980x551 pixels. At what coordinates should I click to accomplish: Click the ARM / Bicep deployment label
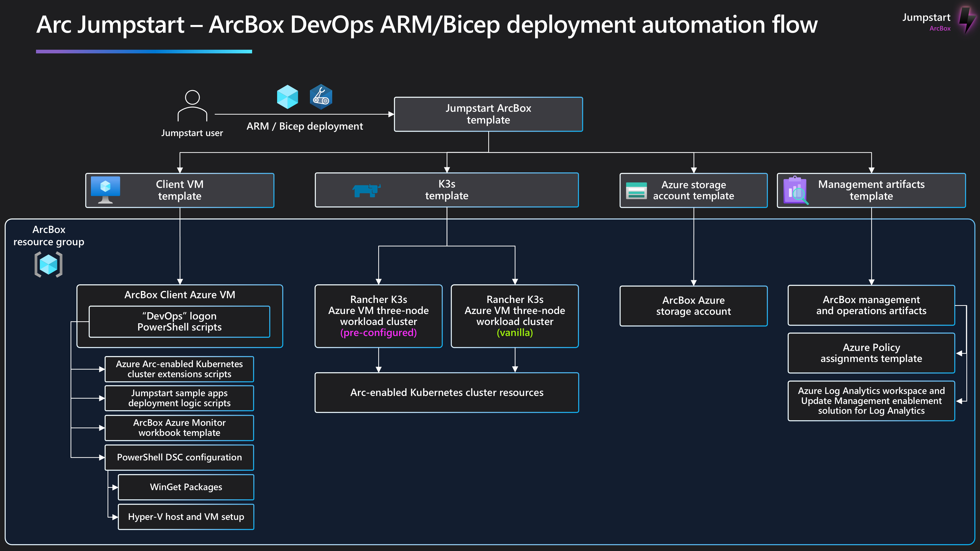[305, 126]
